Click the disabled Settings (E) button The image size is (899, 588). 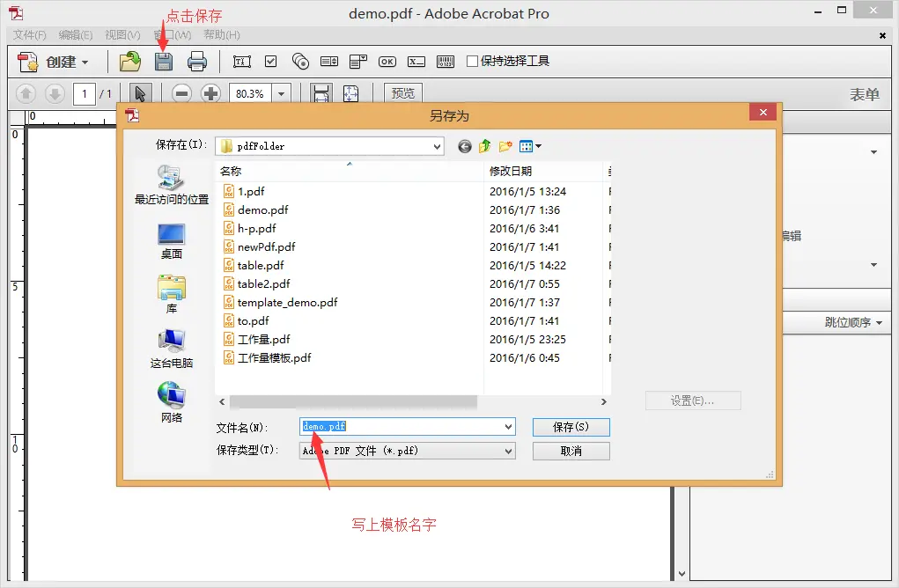(x=693, y=401)
